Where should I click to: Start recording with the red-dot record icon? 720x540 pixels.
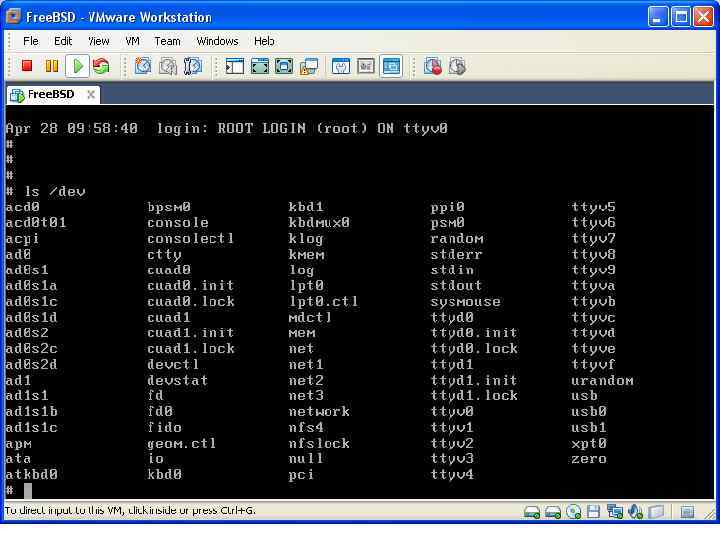pos(433,67)
